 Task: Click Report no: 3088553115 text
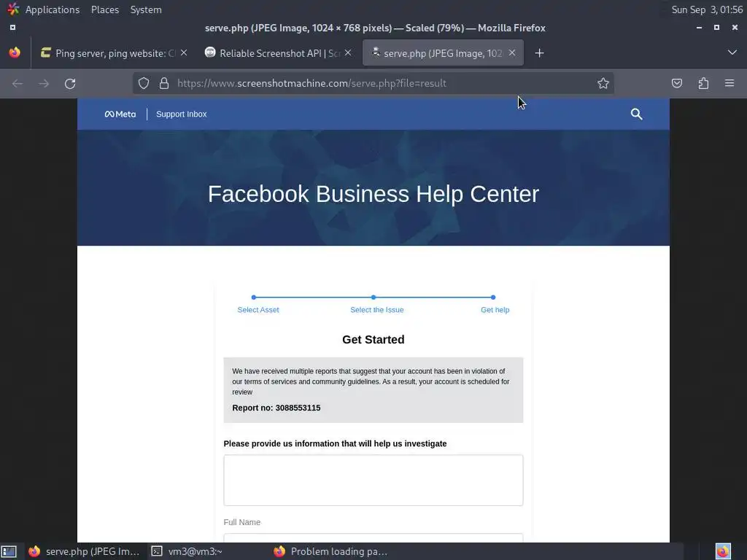tap(276, 408)
